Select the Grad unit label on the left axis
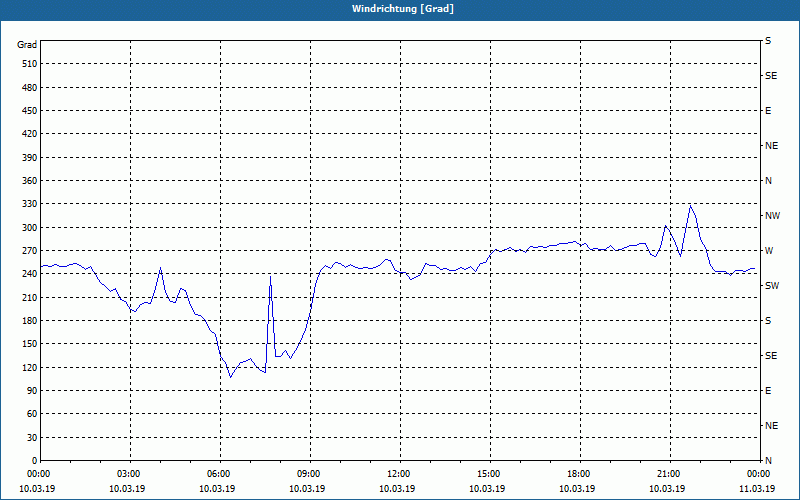 [27, 45]
